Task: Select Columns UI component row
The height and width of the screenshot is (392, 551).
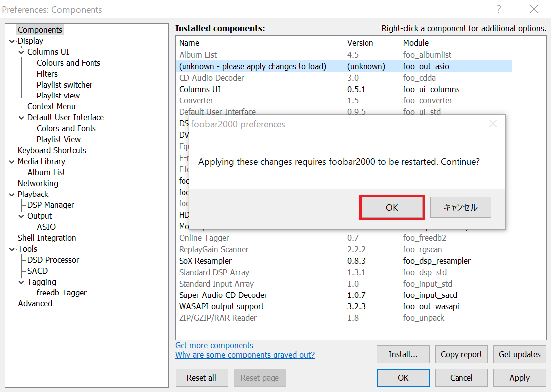Action: pos(344,89)
